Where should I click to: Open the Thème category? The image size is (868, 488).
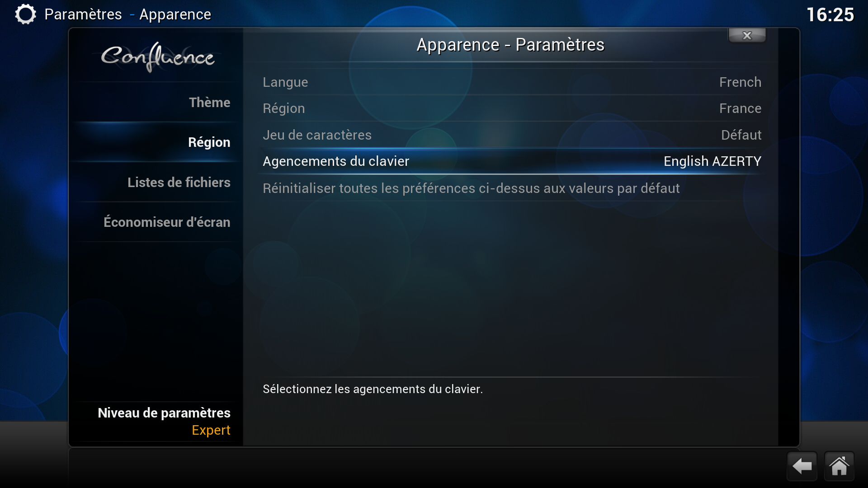156,103
